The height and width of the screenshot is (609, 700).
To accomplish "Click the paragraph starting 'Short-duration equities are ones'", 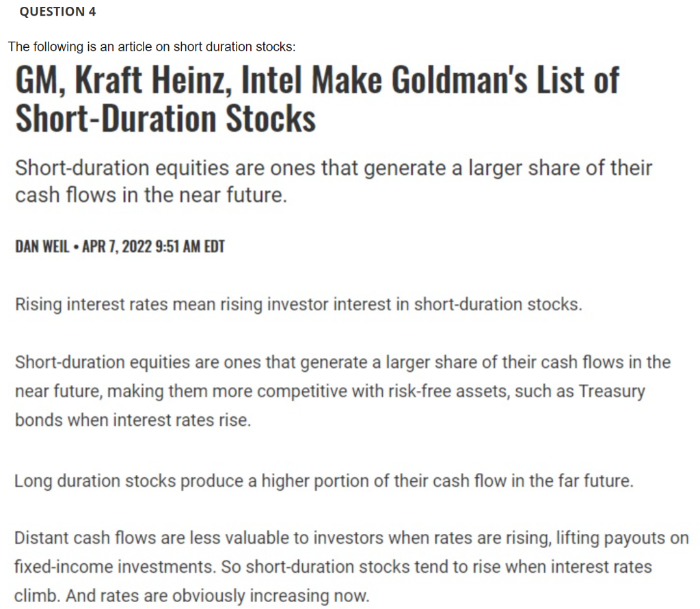I will [x=342, y=391].
